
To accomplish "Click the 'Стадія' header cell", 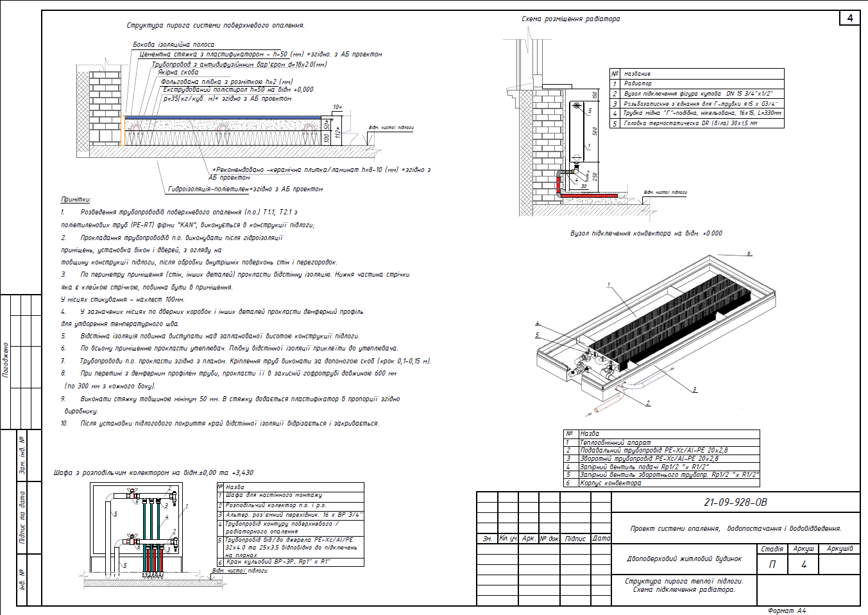I will [772, 549].
